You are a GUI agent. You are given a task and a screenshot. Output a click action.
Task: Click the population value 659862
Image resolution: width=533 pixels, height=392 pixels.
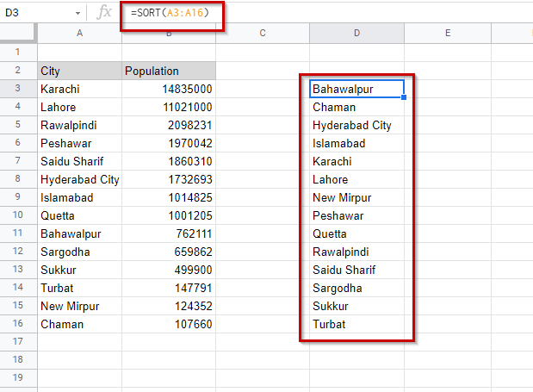click(169, 252)
